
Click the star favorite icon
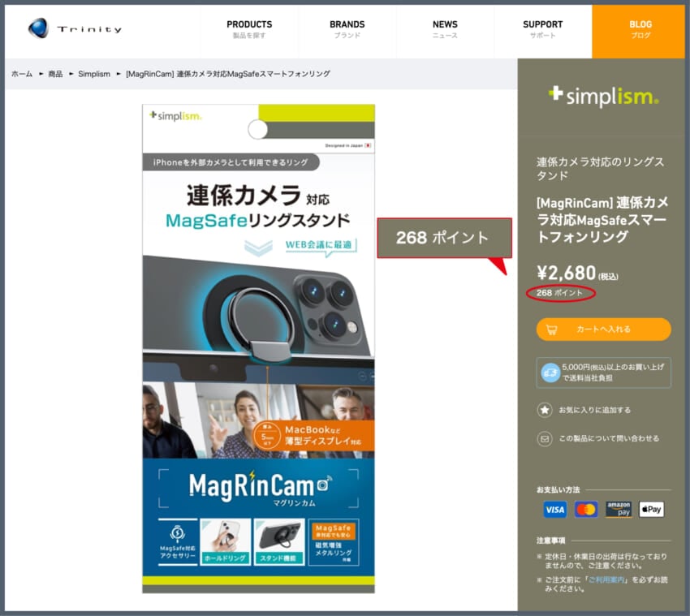[x=545, y=410]
